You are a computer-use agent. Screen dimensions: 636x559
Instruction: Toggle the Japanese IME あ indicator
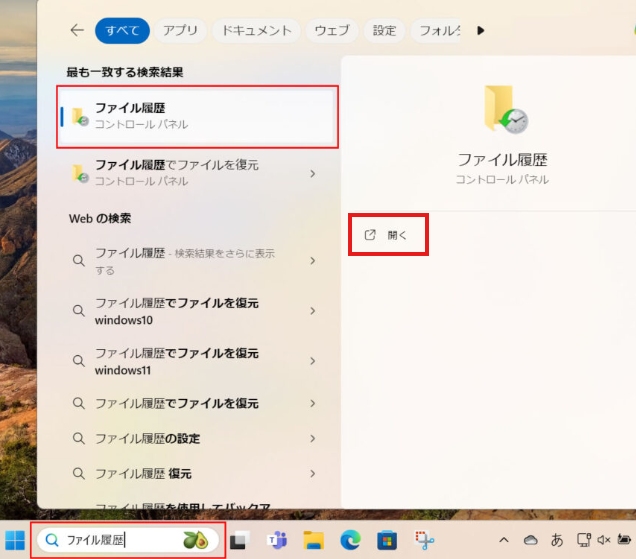point(557,540)
